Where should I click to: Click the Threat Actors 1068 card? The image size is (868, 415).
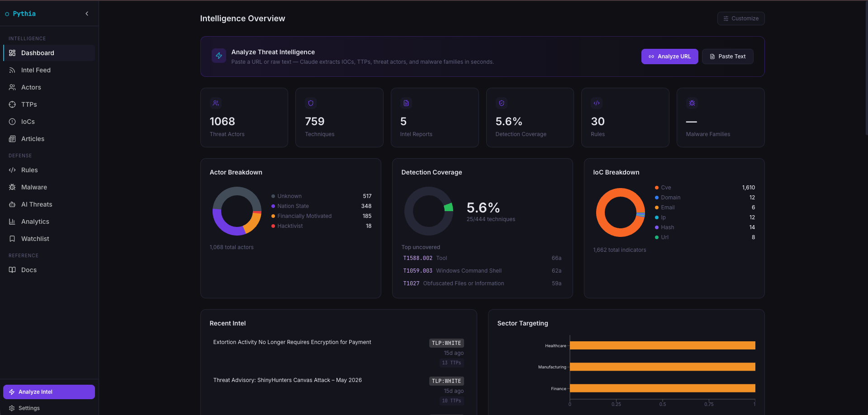[244, 118]
